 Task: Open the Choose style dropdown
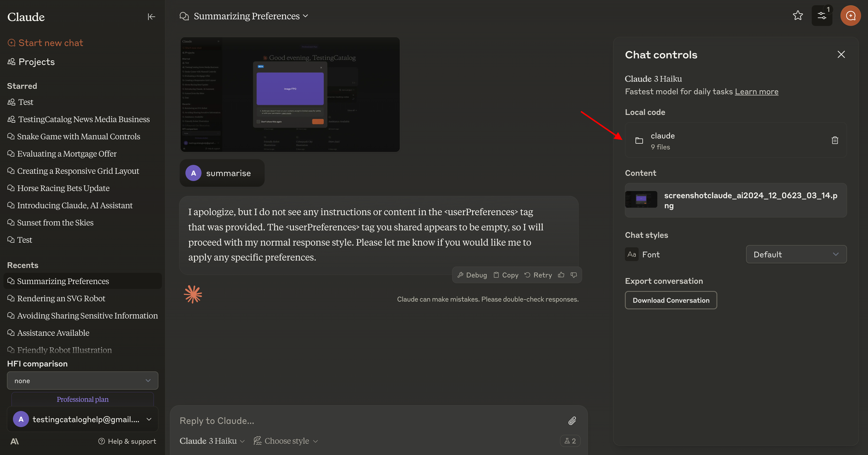286,441
